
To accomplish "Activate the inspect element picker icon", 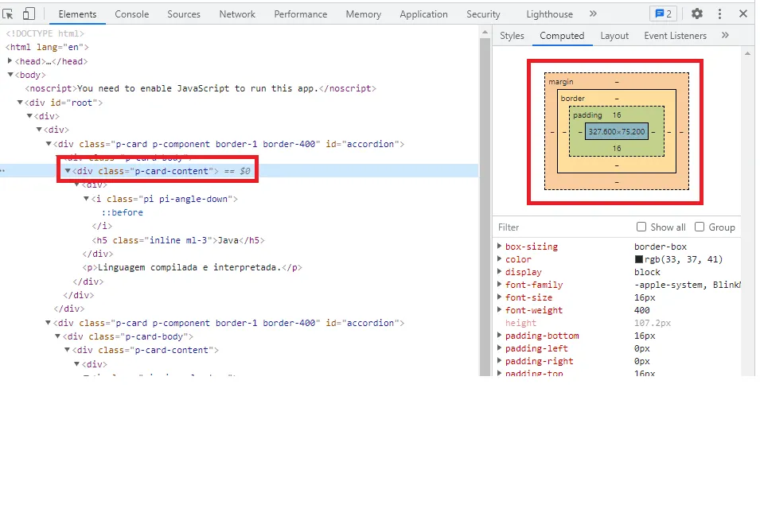I will tap(8, 14).
